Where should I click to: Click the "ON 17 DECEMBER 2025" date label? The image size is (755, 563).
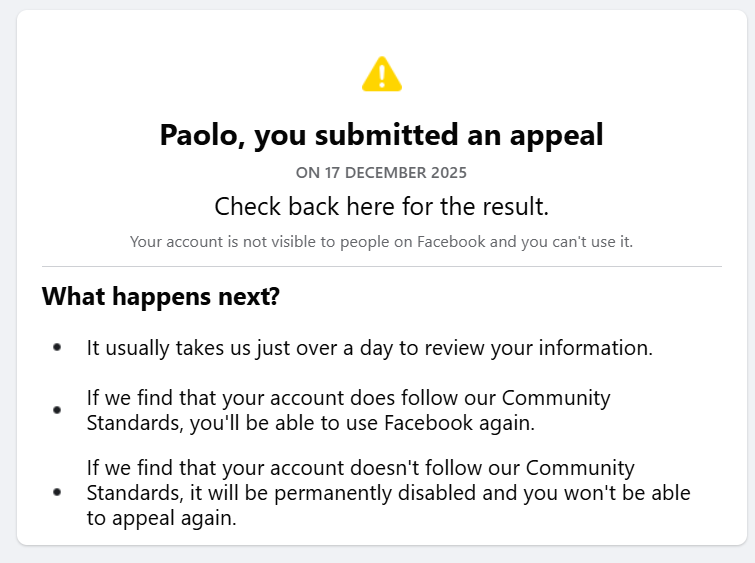(x=381, y=173)
